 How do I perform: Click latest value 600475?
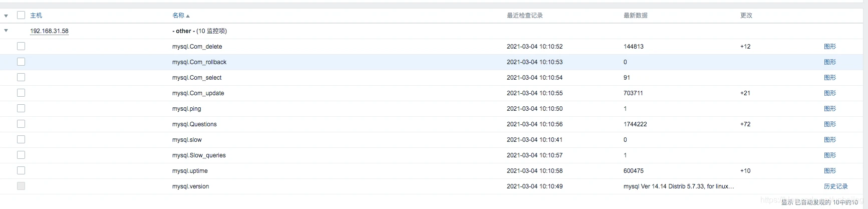pos(634,171)
